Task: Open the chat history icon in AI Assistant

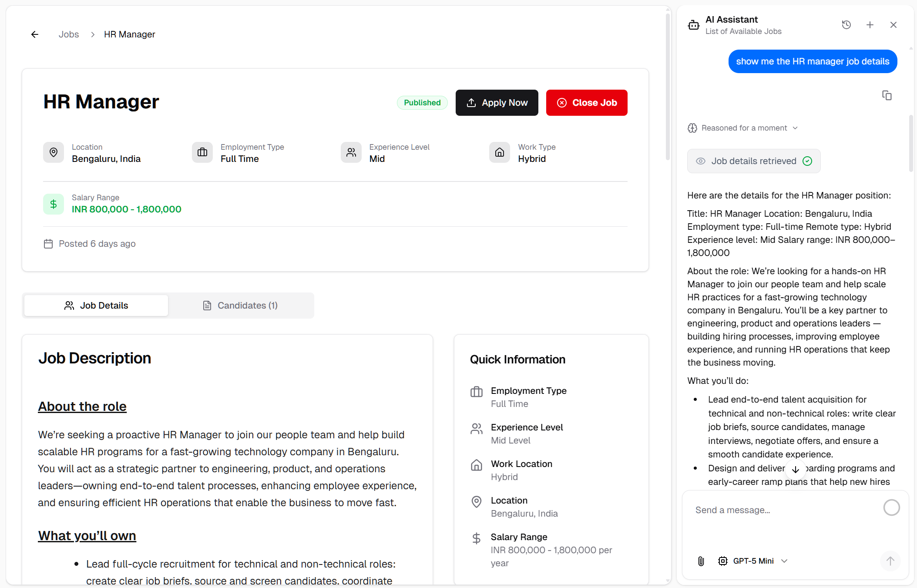Action: 846,25
